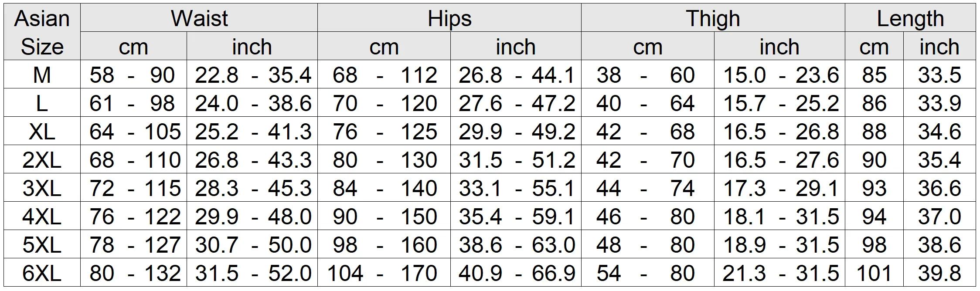Click the 2XL thigh inch value 16.5 - 27.6

779,159
